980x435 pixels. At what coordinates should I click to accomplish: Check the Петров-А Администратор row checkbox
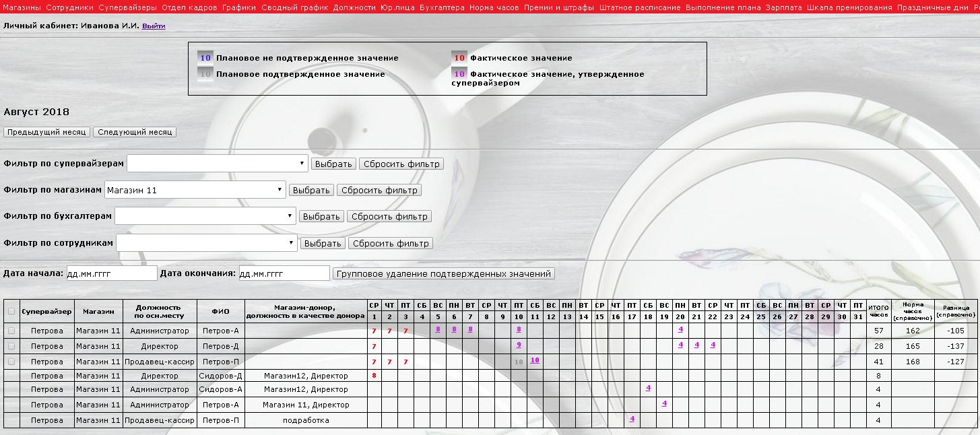(11, 330)
